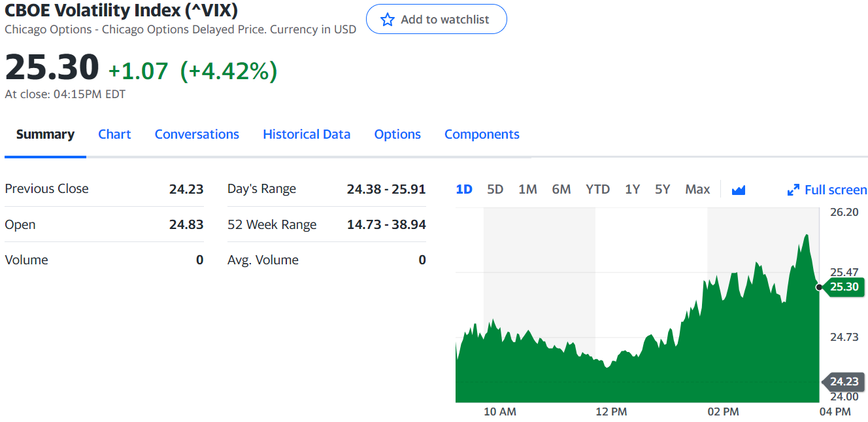Click the Full screen expand arrows icon
The image size is (868, 422).
(x=793, y=190)
